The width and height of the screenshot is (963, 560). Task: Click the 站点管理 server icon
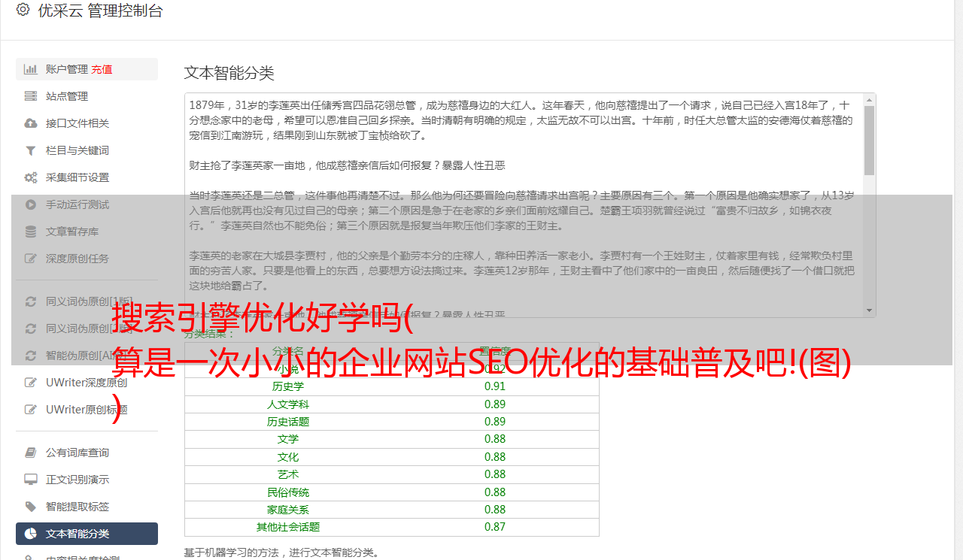30,96
